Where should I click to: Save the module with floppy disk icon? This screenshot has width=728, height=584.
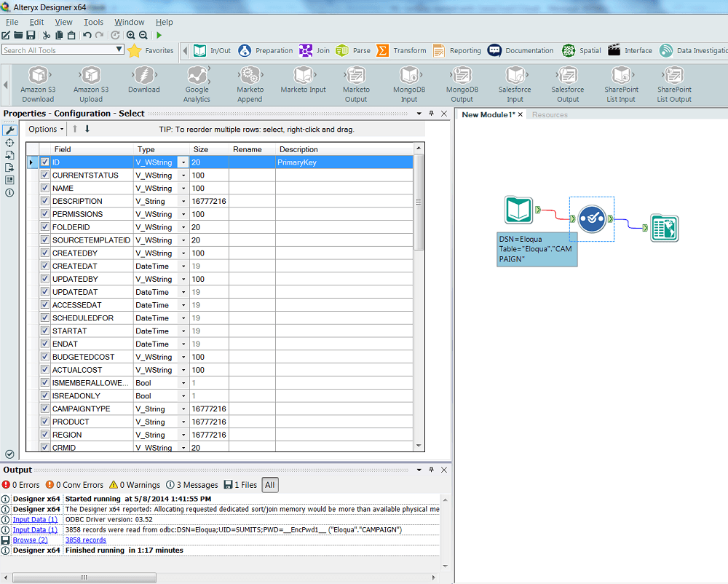click(x=31, y=35)
